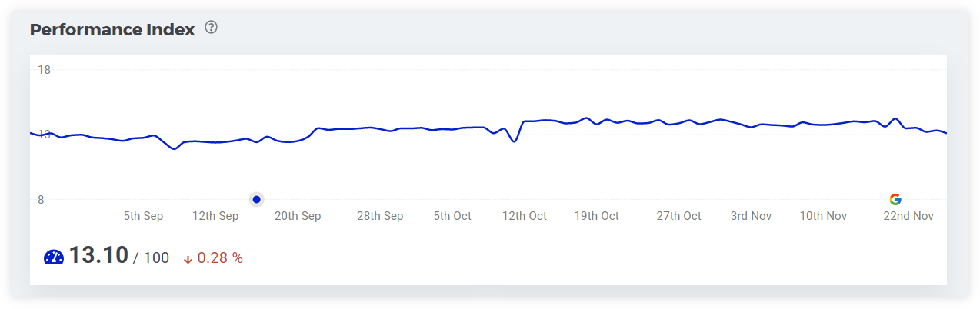Click the help icon beside Performance Index
Image resolution: width=980 pixels, height=309 pixels.
click(x=212, y=28)
